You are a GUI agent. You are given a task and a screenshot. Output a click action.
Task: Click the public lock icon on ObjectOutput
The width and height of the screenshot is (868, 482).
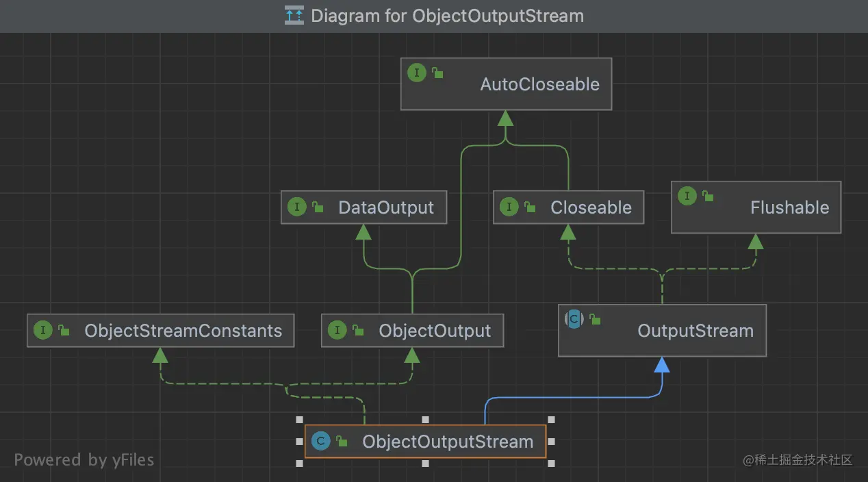click(x=358, y=330)
